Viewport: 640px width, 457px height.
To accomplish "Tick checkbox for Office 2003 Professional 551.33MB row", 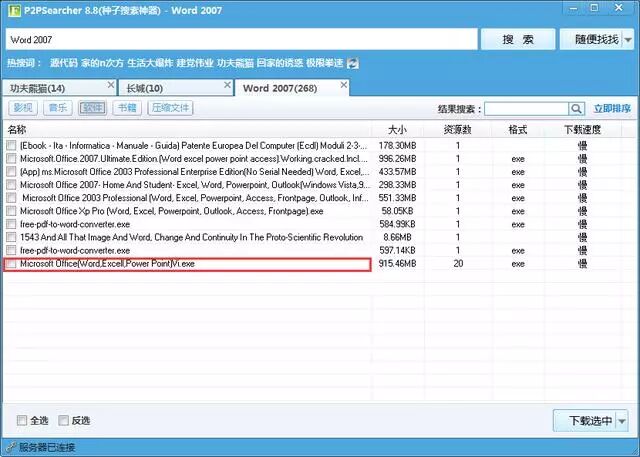I will click(x=11, y=197).
